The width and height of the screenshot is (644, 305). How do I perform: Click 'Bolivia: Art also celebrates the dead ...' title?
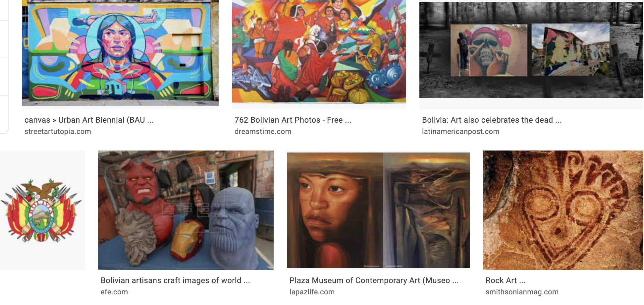(x=492, y=120)
